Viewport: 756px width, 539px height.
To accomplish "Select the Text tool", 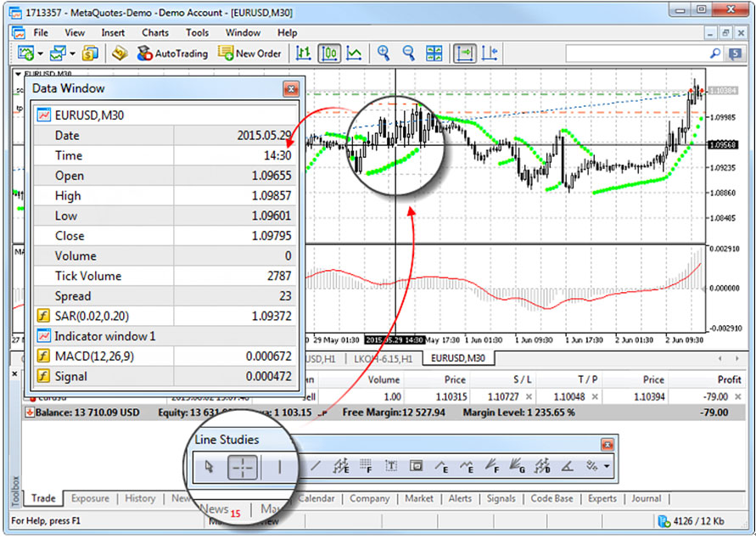I will (x=391, y=466).
